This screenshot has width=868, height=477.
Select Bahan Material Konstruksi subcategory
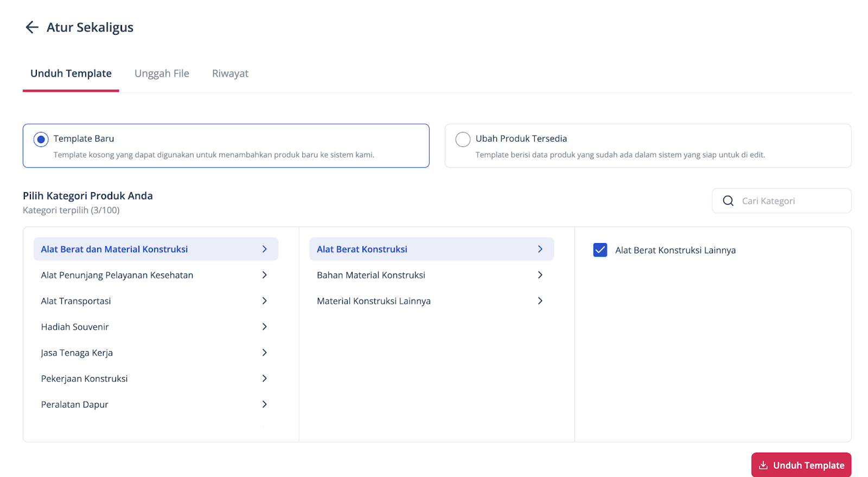coord(432,275)
